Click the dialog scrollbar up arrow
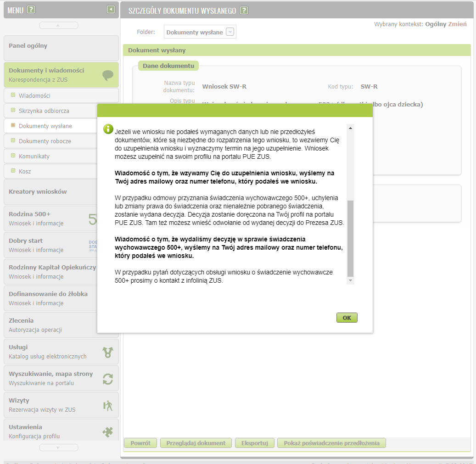This screenshot has height=464, width=476. [351, 128]
